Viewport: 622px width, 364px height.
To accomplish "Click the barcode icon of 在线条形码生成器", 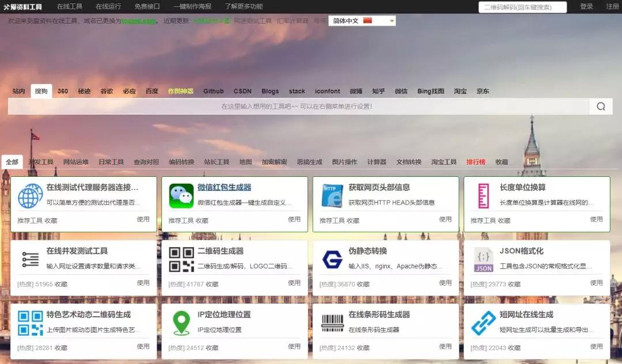I will click(332, 324).
